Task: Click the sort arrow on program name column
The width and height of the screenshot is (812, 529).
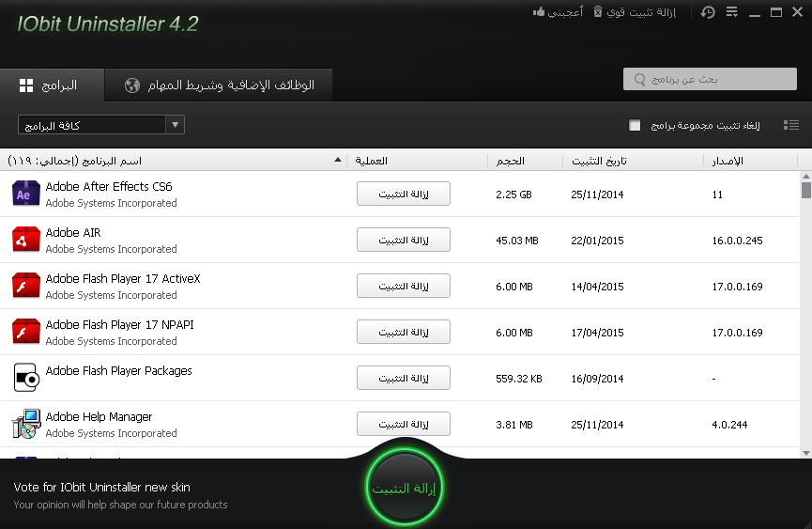Action: 338,160
